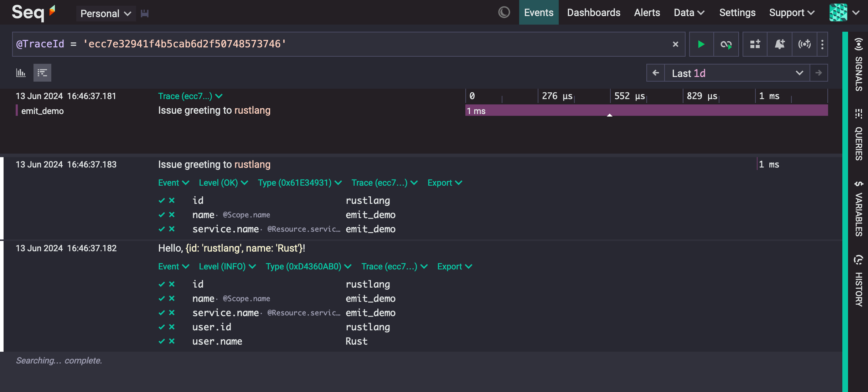The image size is (868, 392).
Task: Save the workspace with the floppy disk icon
Action: pyautogui.click(x=144, y=14)
